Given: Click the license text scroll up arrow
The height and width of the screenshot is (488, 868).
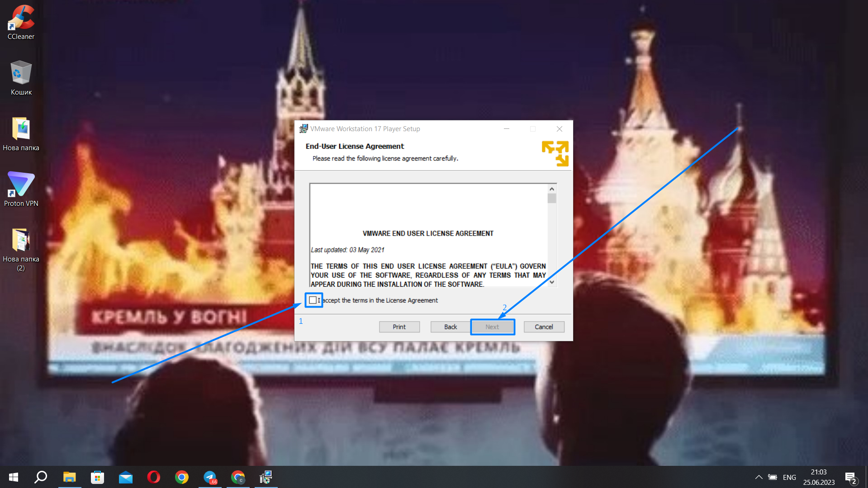Looking at the screenshot, I should 552,189.
